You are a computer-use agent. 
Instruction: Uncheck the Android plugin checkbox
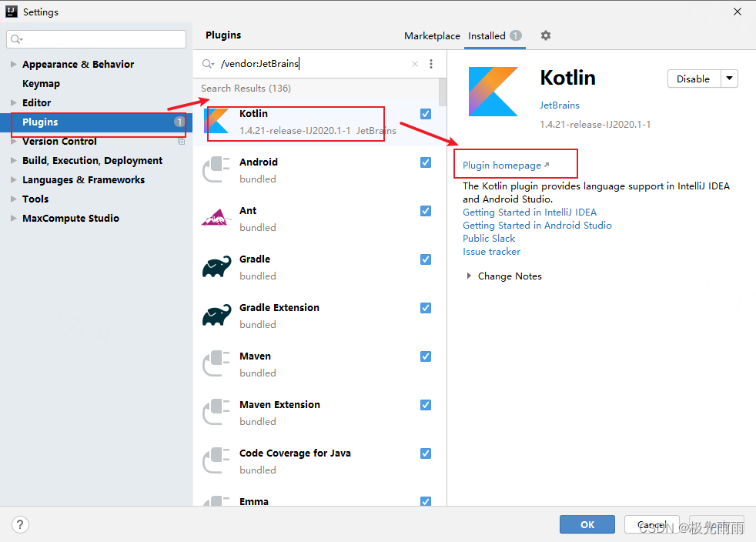click(x=426, y=162)
